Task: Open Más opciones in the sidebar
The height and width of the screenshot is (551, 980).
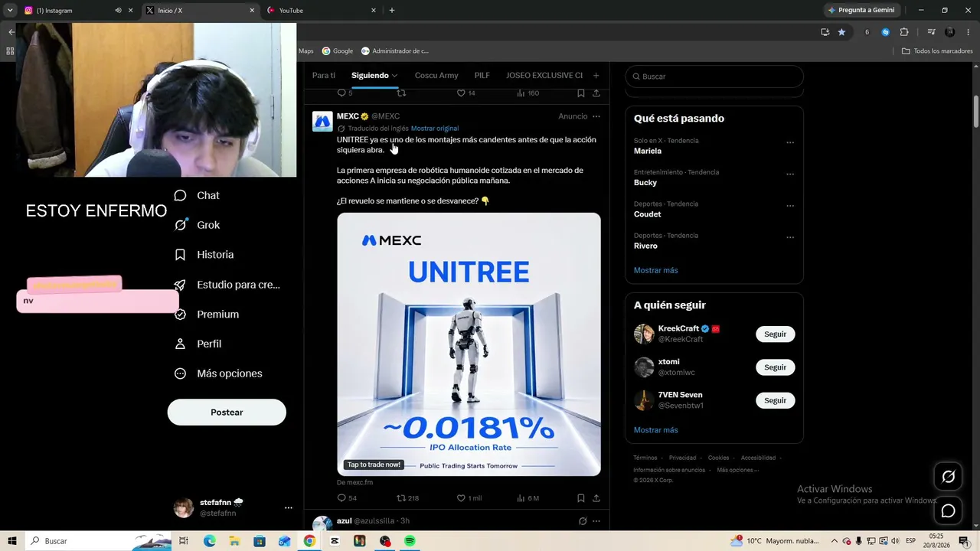Action: click(218, 373)
